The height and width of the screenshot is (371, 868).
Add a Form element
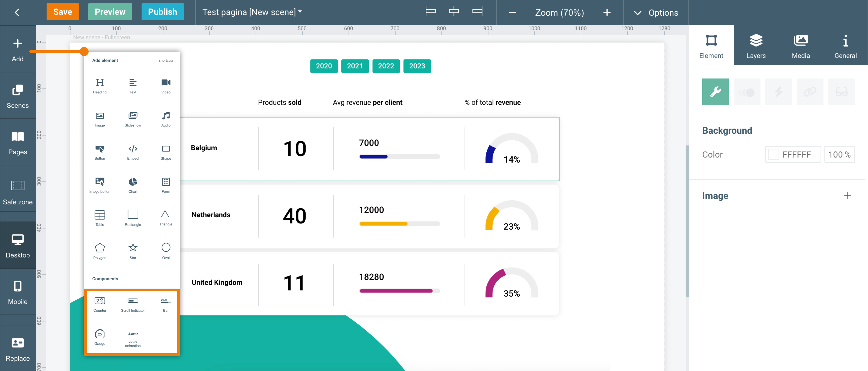tap(166, 185)
